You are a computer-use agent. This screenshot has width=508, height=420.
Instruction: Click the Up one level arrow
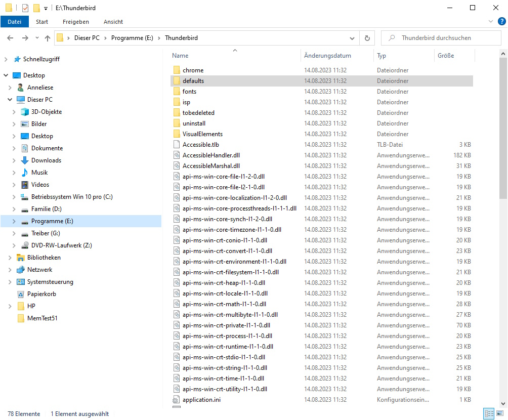[x=48, y=38]
